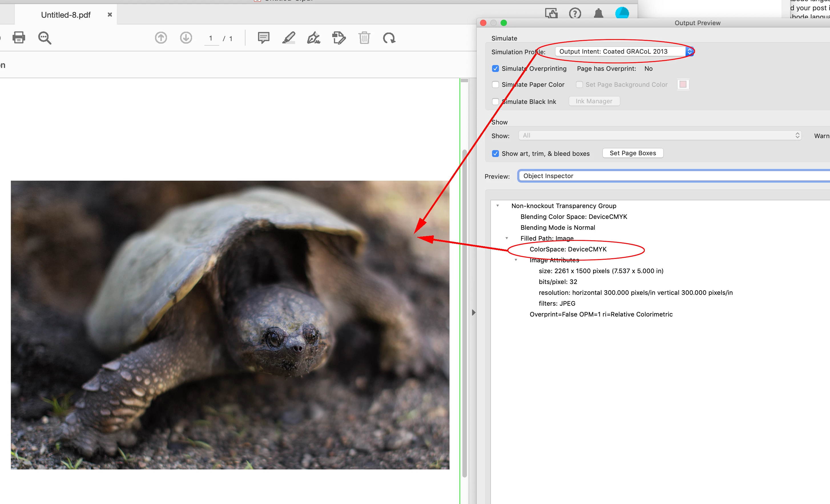Image resolution: width=830 pixels, height=504 pixels.
Task: Disable Simulate Overprinting checkbox
Action: coord(495,69)
